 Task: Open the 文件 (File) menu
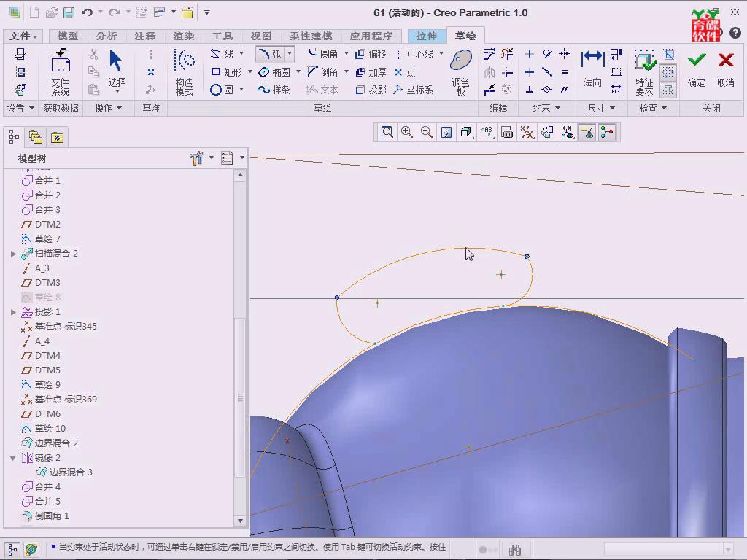(23, 36)
